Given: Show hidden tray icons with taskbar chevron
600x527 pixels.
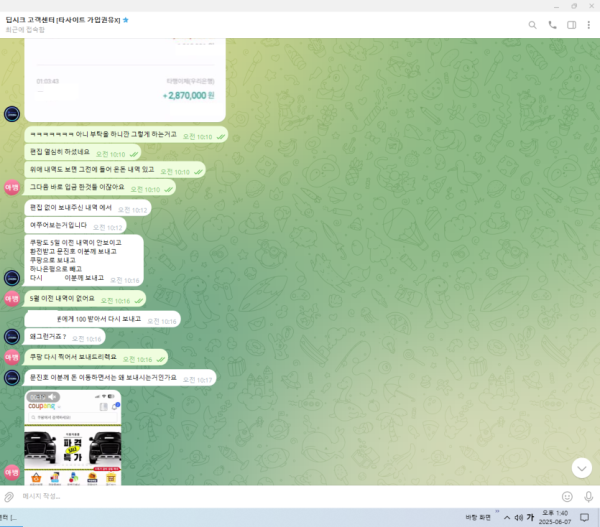Looking at the screenshot, I should click(x=507, y=518).
